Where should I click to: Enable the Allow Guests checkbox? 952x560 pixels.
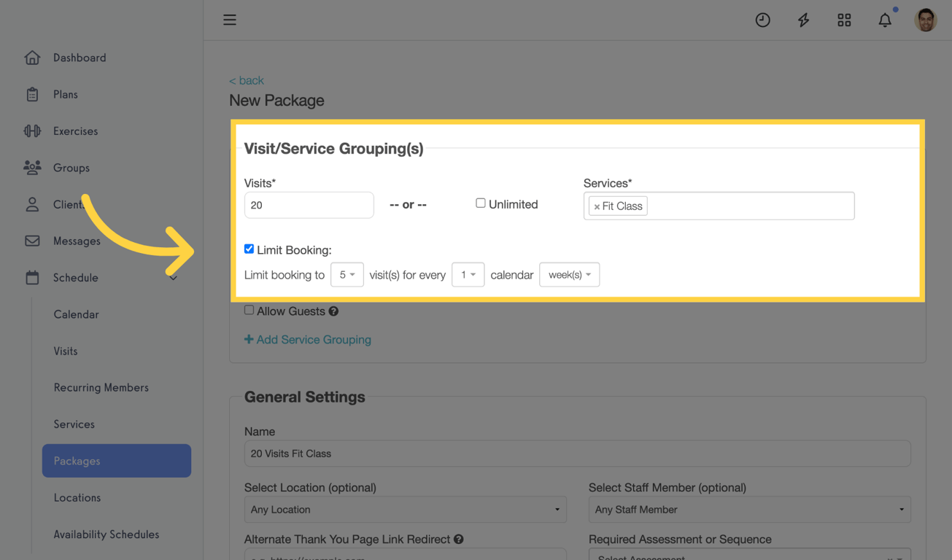click(249, 310)
